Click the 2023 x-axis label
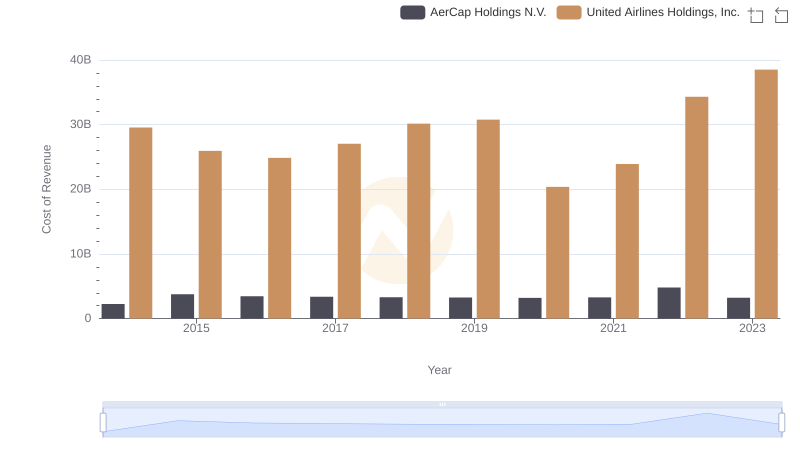 pyautogui.click(x=752, y=328)
